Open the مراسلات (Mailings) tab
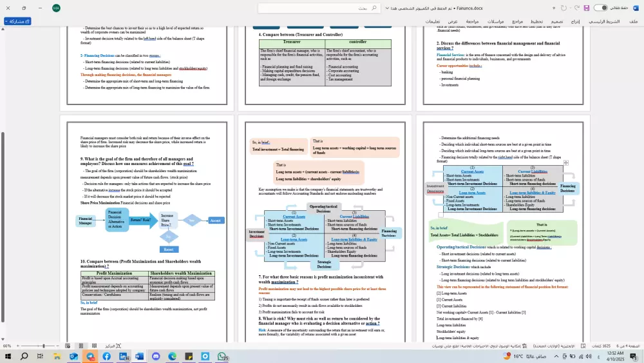 (495, 21)
